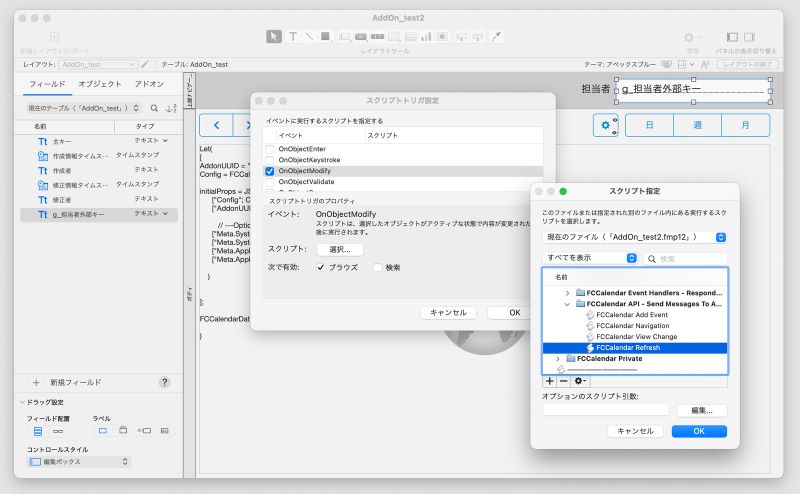800x494 pixels.
Task: Select FCCalendar Add Event script
Action: [632, 315]
